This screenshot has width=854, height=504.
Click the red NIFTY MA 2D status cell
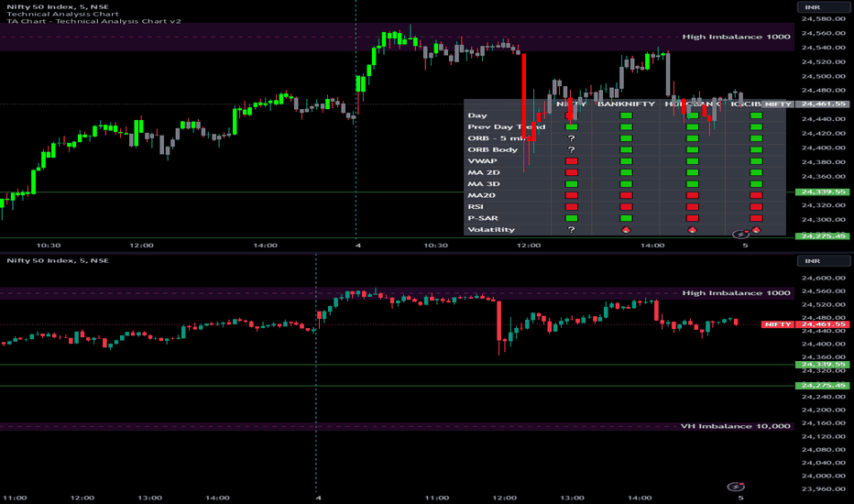click(572, 172)
